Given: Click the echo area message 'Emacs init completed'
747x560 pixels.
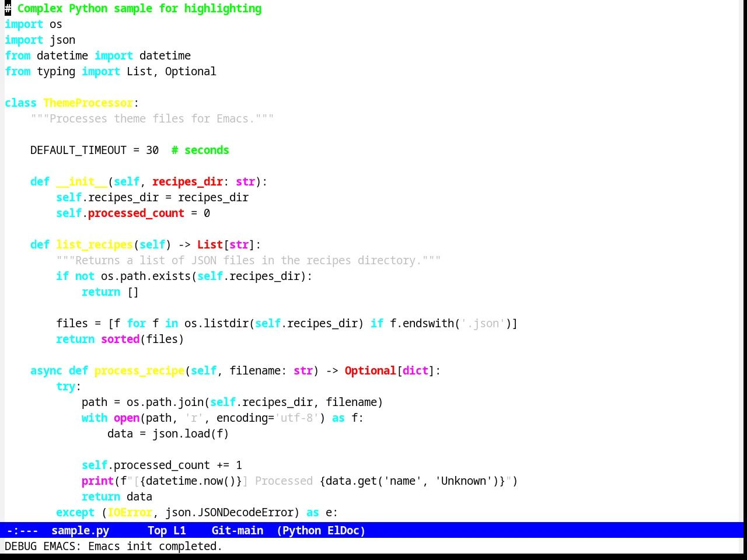Looking at the screenshot, I should click(155, 546).
